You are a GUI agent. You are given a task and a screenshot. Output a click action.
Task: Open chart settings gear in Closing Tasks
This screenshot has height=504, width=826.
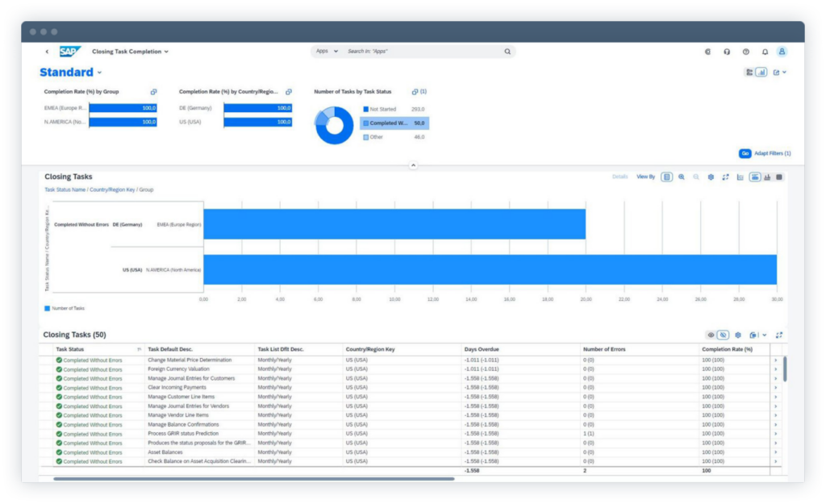click(711, 177)
